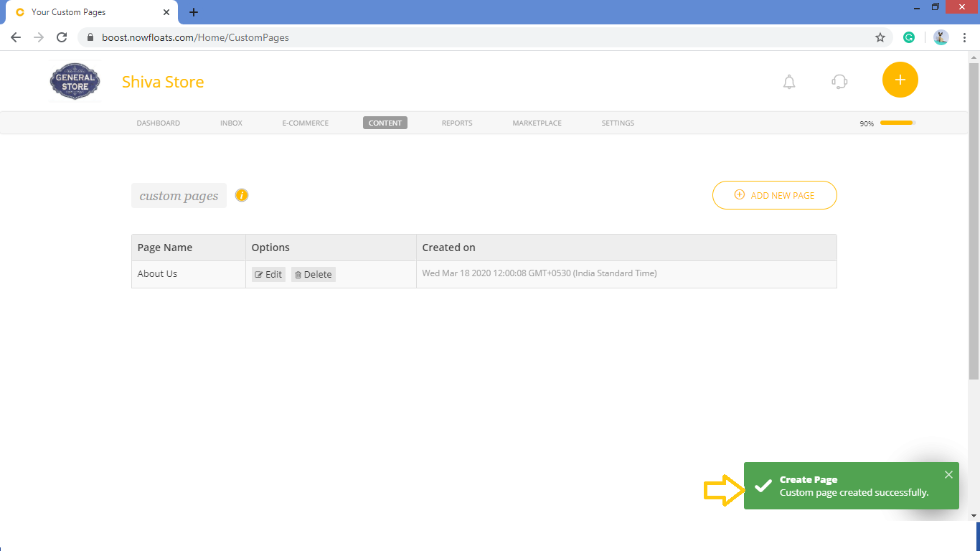Open the REPORTS section
The image size is (980, 551).
457,123
